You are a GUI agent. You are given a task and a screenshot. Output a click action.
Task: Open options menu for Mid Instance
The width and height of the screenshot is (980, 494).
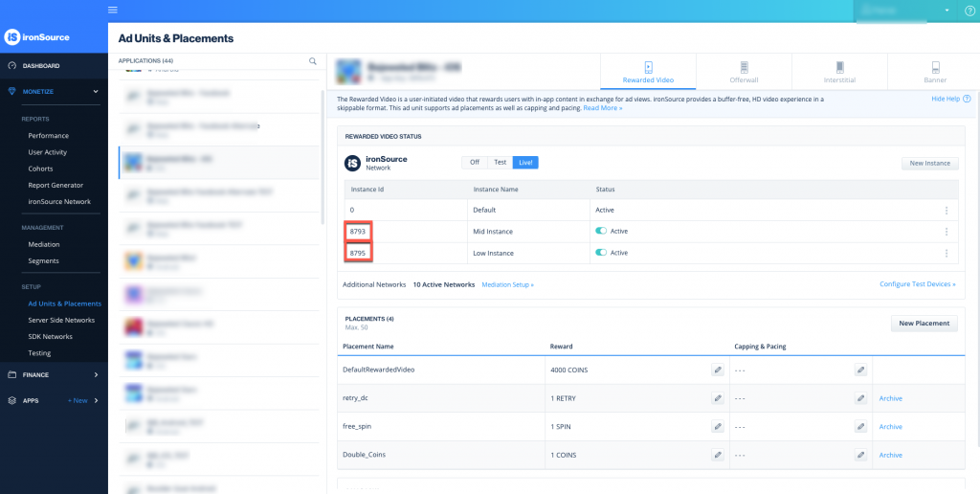tap(947, 232)
